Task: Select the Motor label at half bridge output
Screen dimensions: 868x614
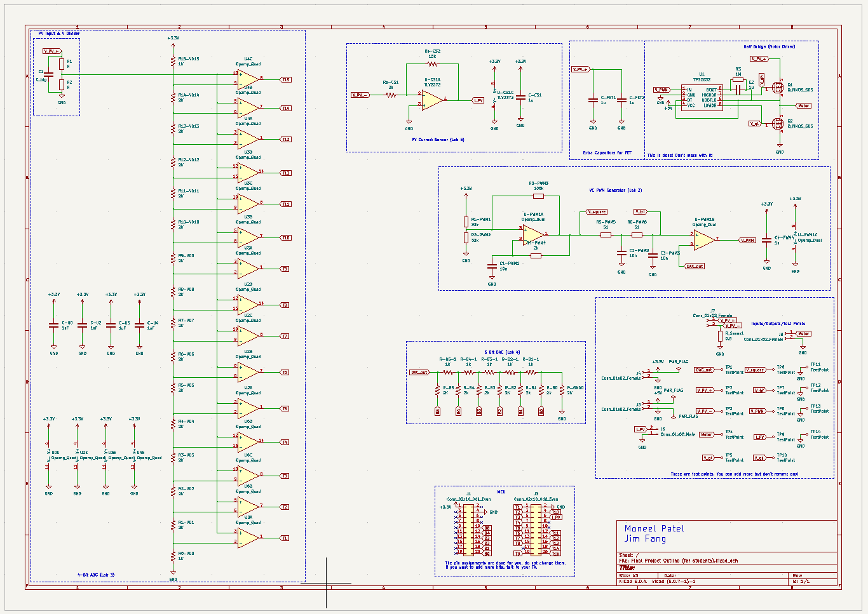Action: click(803, 106)
